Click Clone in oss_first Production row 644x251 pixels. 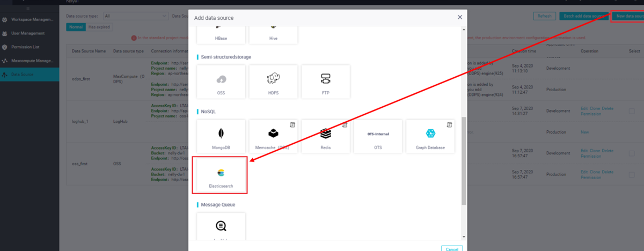pos(595,172)
